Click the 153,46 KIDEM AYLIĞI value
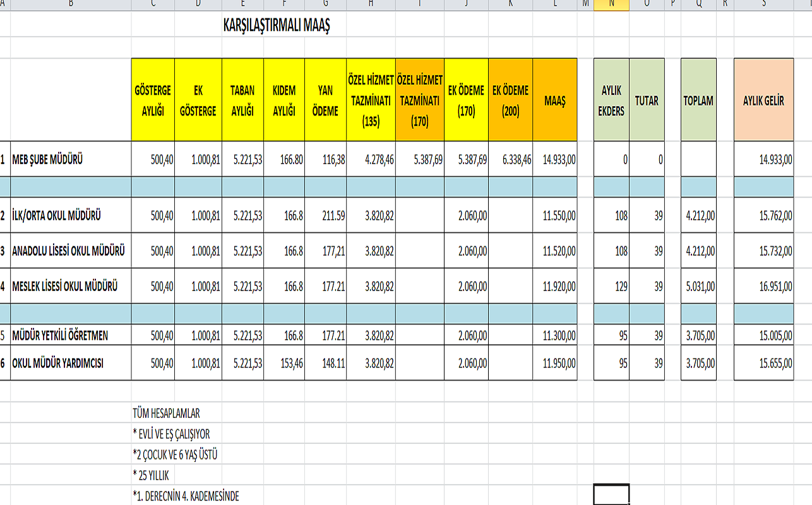 coord(284,363)
